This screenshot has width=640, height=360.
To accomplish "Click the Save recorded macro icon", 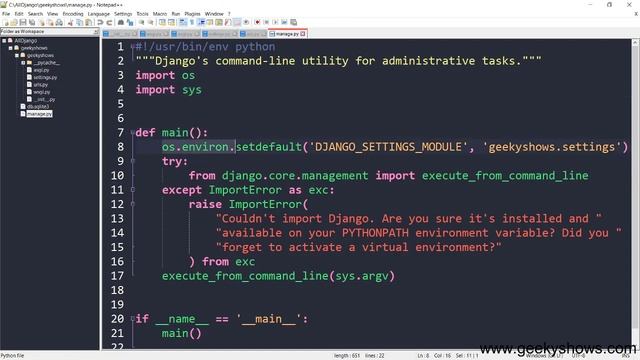I will [x=293, y=22].
